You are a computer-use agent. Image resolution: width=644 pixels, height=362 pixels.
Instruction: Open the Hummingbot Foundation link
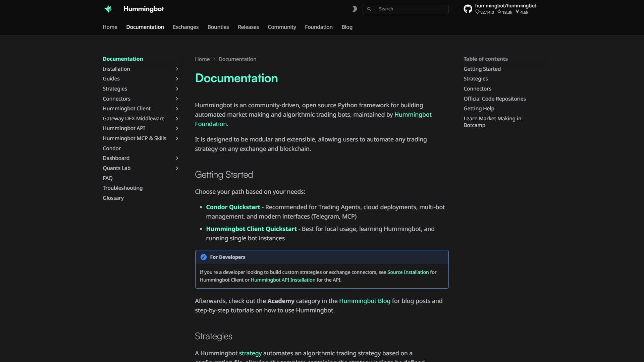coord(413,115)
